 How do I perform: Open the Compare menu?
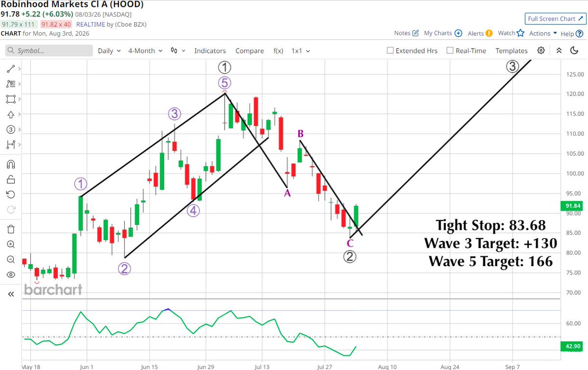(x=249, y=50)
